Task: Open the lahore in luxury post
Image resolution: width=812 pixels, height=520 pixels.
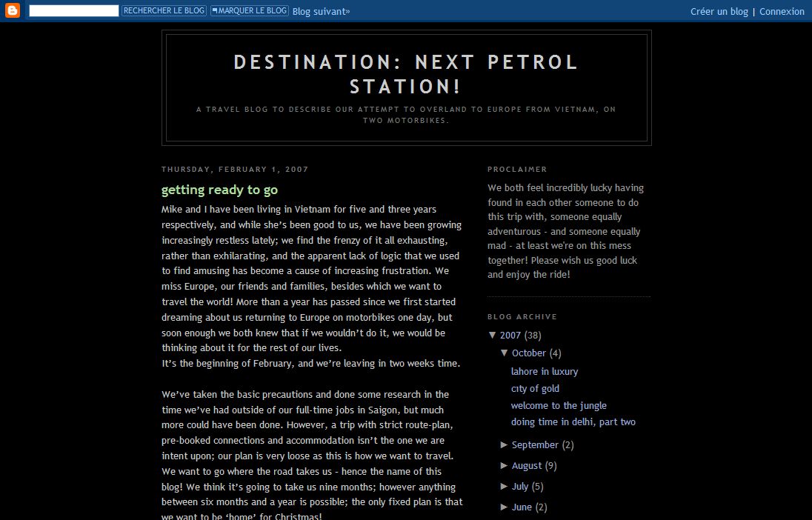Action: [x=545, y=372]
